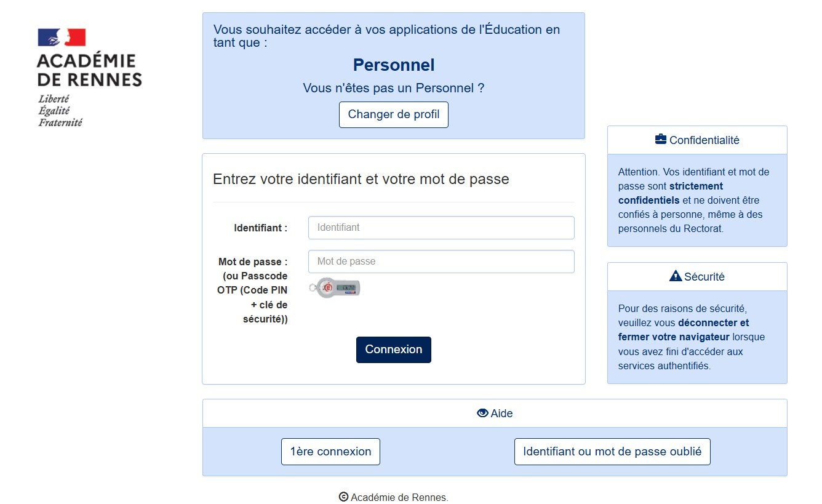Select the Mot de passe input field
This screenshot has height=504, width=822.
point(441,261)
